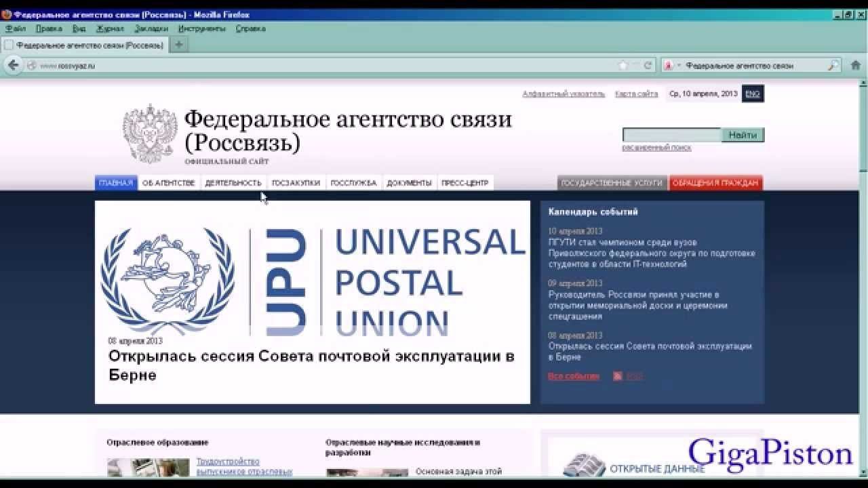
Task: Open the search engine selector dropdown
Action: 672,66
